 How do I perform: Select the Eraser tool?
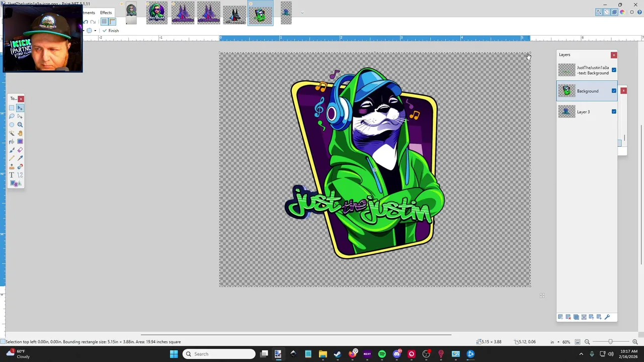click(x=20, y=150)
